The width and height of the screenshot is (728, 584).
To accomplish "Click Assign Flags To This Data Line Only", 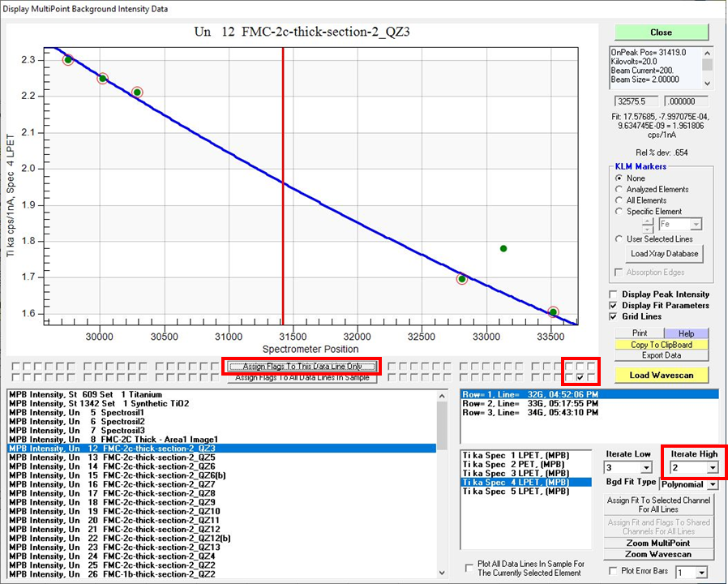I will pyautogui.click(x=302, y=367).
